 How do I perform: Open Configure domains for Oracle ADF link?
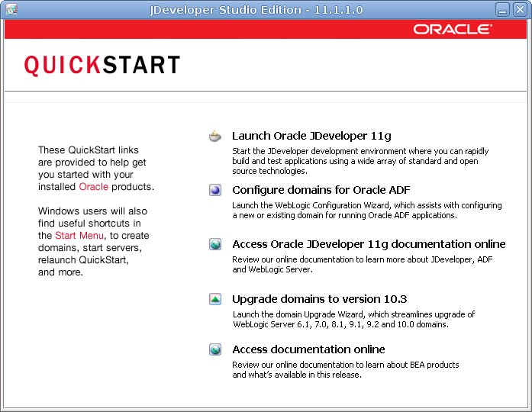[x=321, y=190]
